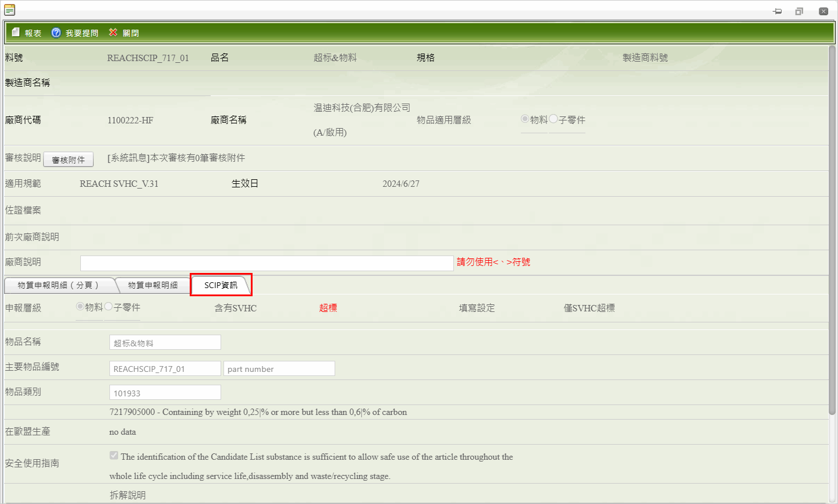Click the window icon in title bar
The width and height of the screenshot is (838, 504).
(x=9, y=10)
